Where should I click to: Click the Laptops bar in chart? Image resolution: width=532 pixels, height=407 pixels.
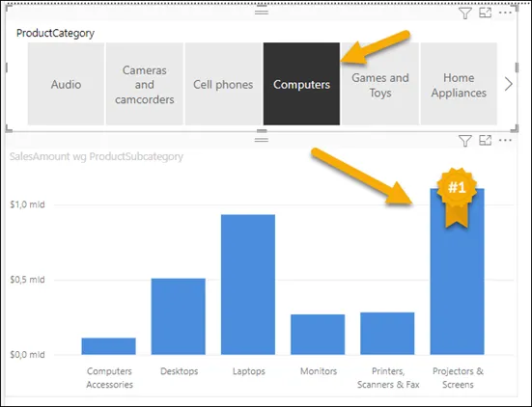(248, 285)
